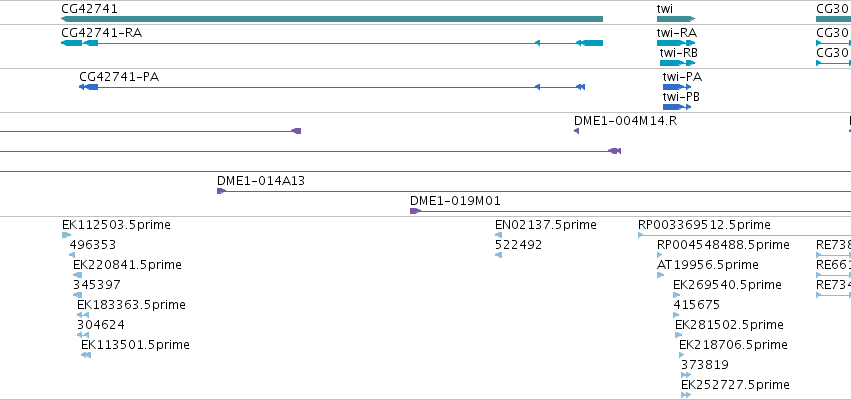Click the 415675 feature label
This screenshot has height=400, width=851.
(x=696, y=305)
